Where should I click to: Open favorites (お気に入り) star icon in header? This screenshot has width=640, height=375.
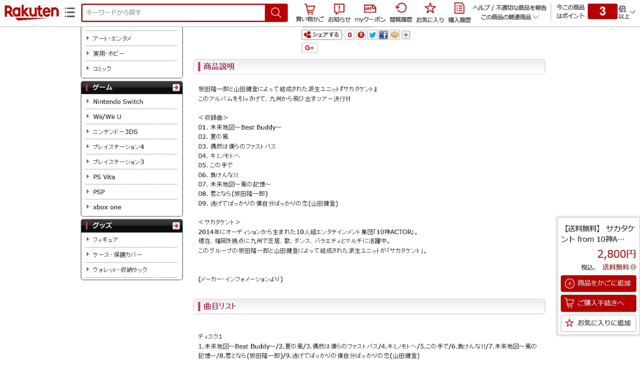pyautogui.click(x=430, y=13)
